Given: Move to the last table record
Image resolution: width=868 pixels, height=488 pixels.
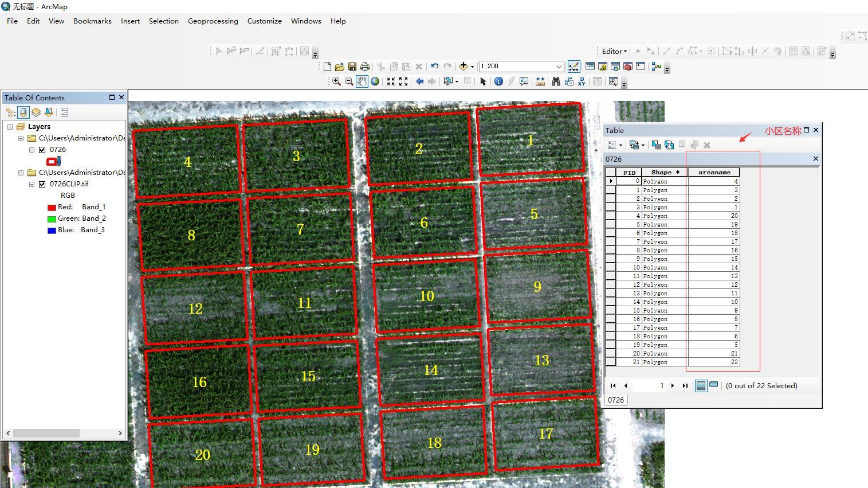Looking at the screenshot, I should 685,386.
